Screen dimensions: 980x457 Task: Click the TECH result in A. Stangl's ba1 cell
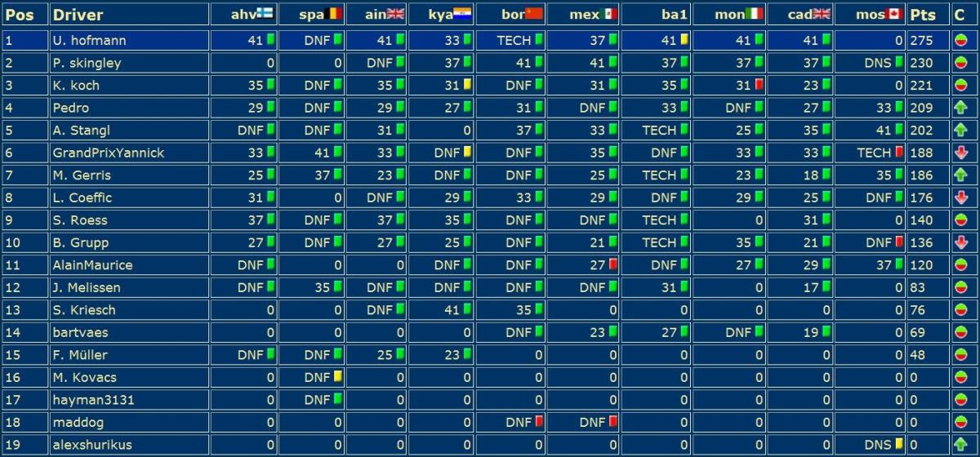[x=658, y=131]
